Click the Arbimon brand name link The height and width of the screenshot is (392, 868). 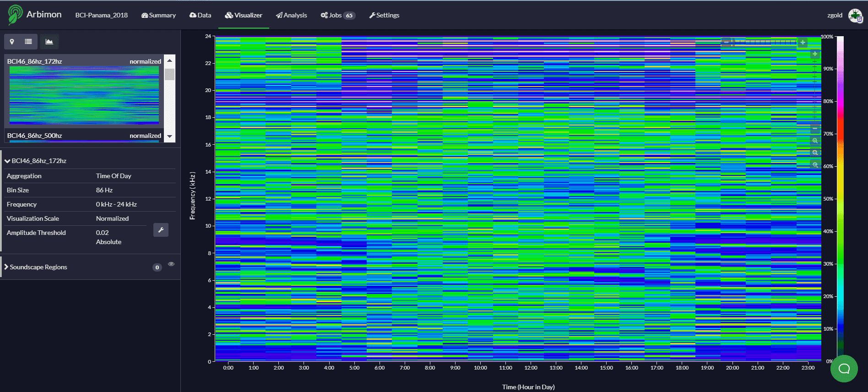44,14
